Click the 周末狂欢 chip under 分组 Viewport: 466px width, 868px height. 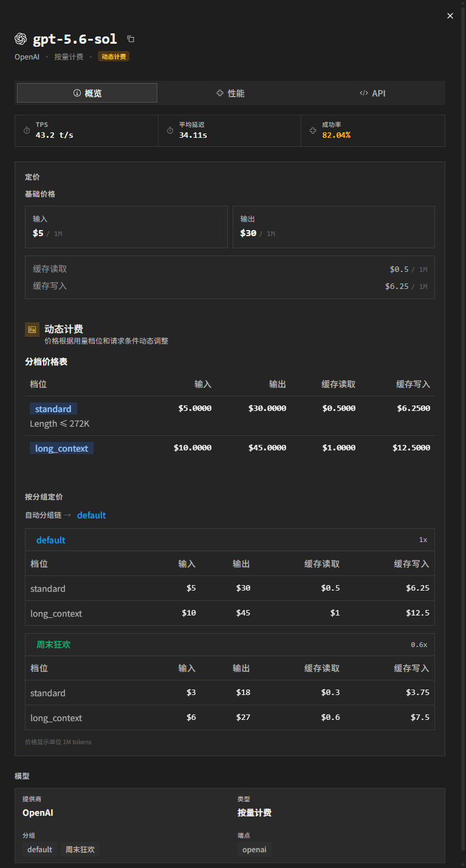tap(80, 849)
